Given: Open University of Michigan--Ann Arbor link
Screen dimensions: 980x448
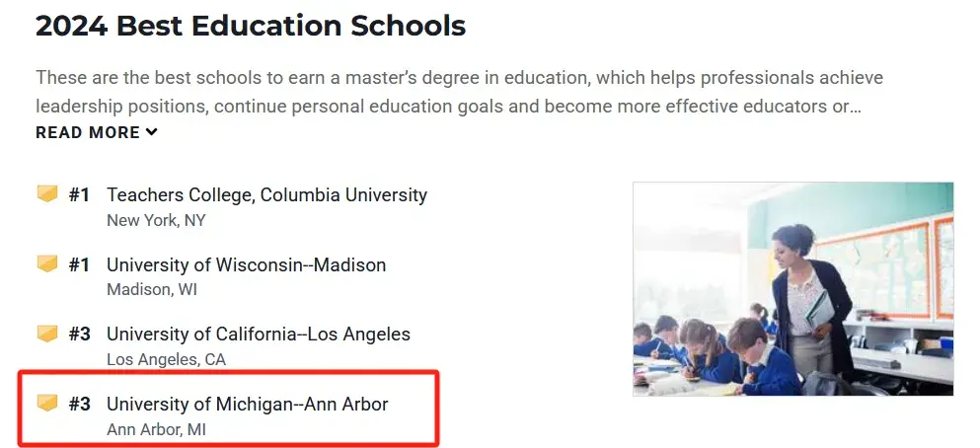Looking at the screenshot, I should point(248,405).
